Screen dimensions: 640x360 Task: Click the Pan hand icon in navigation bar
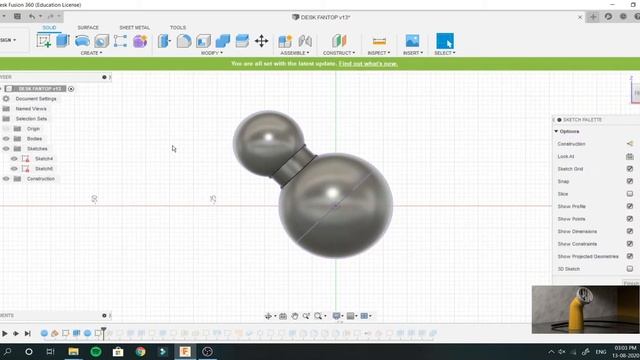[x=294, y=316]
